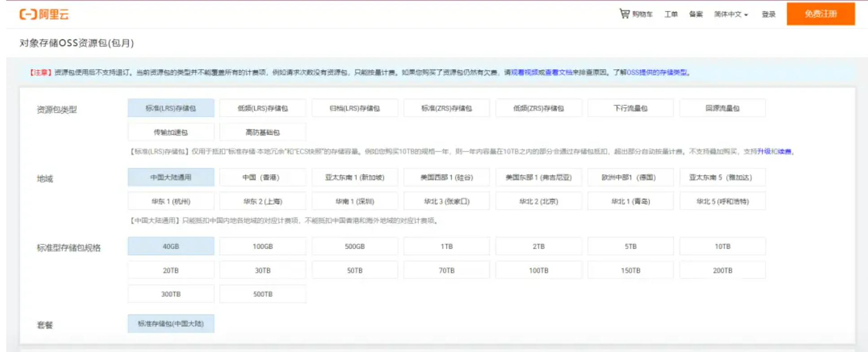The height and width of the screenshot is (352, 868).
Task: Select 高防基础包 package type
Action: (x=263, y=132)
